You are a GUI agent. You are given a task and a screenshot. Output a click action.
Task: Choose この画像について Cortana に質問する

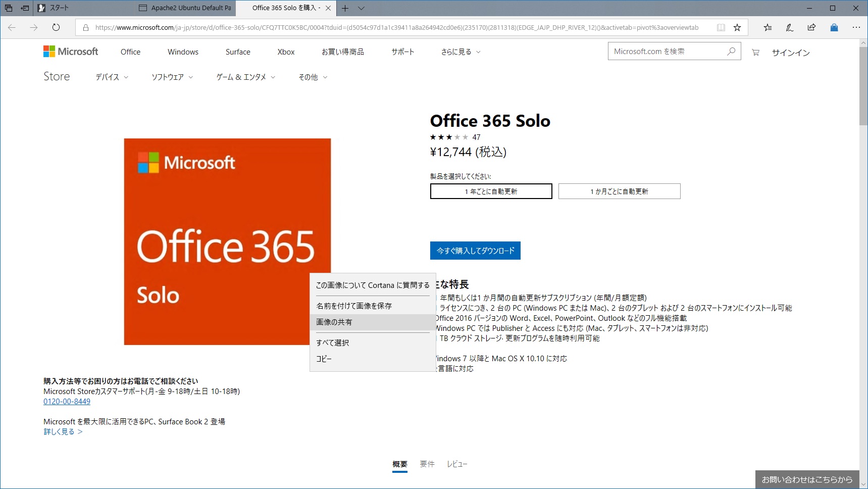[x=373, y=285]
